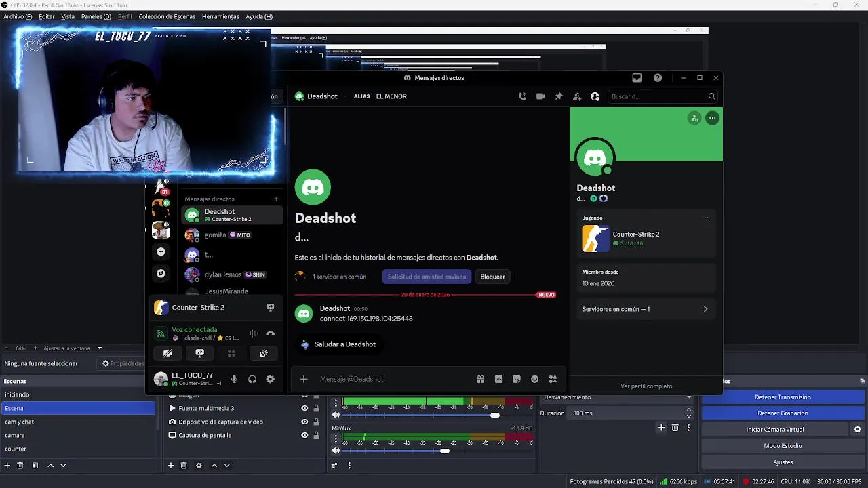Move the selected source up with arrow
This screenshot has height=488, width=868.
214,466
